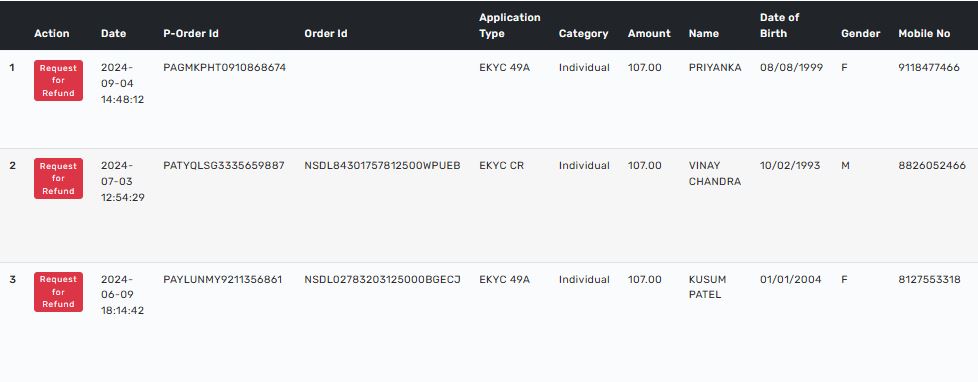Screen dimensions: 978x382
Task: Select Order Id NSDL02783203125000BGECJ
Action: 382,279
